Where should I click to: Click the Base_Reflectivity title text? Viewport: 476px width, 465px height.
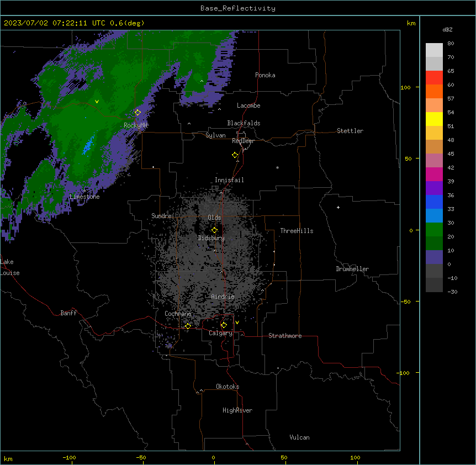pos(238,8)
